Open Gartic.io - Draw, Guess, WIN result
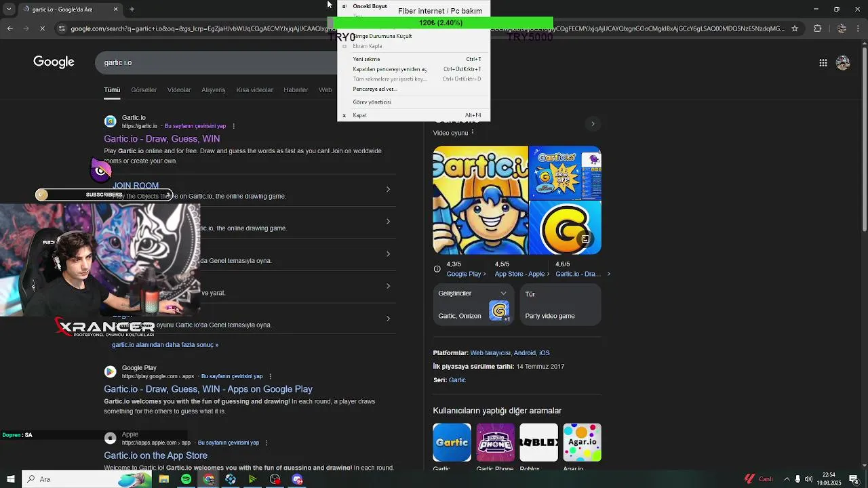Image resolution: width=868 pixels, height=488 pixels. (x=161, y=139)
